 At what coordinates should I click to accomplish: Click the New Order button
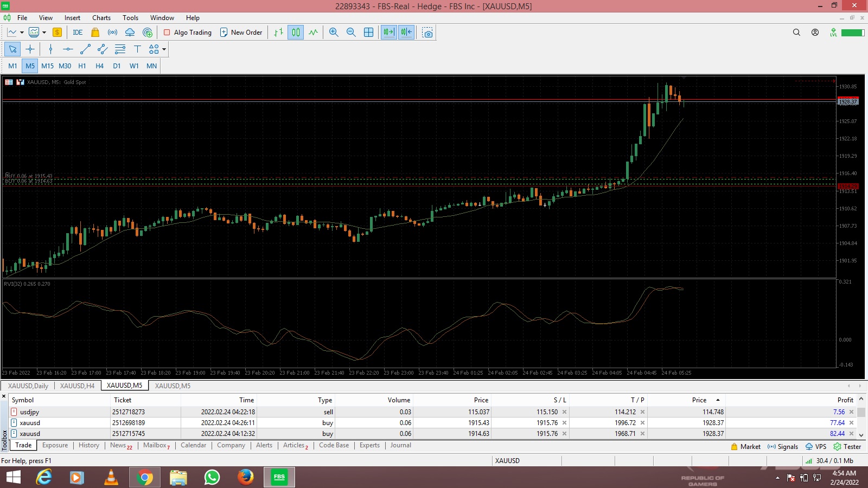(241, 33)
